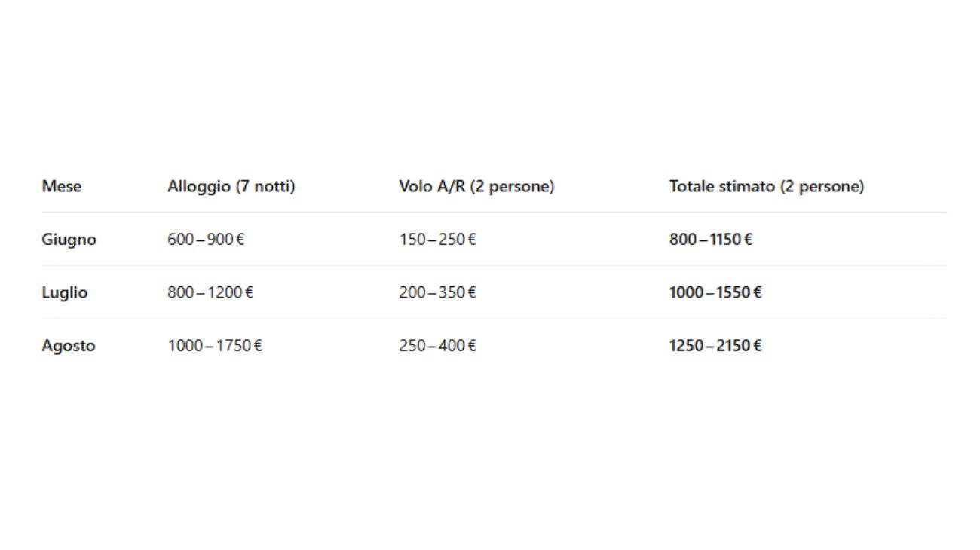Select the 1250–2150 € total cell
Image resolution: width=980 pixels, height=550 pixels.
tap(715, 346)
